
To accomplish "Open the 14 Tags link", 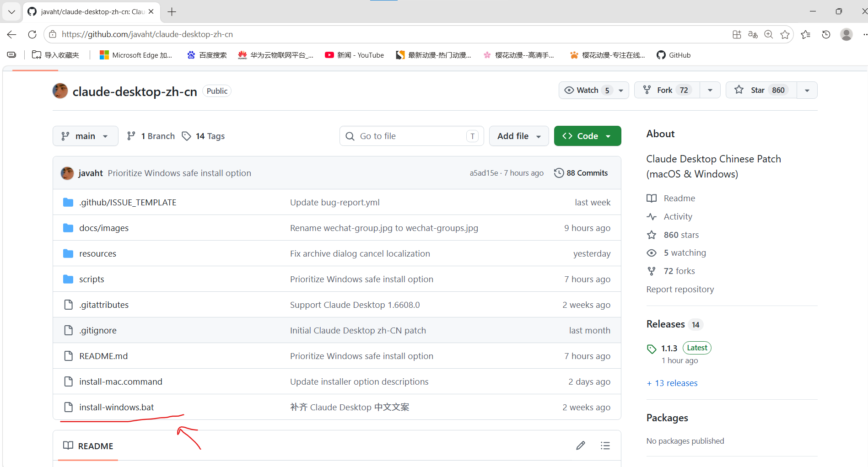I will coord(203,136).
